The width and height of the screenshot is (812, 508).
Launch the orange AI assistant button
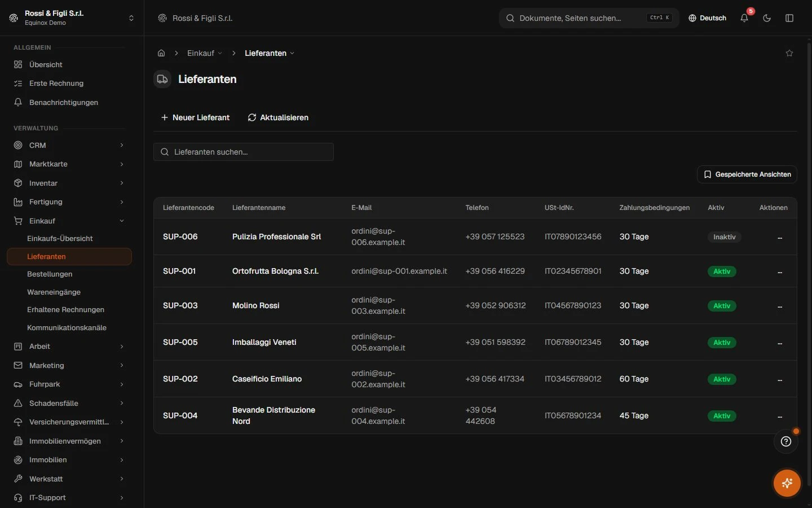point(787,483)
